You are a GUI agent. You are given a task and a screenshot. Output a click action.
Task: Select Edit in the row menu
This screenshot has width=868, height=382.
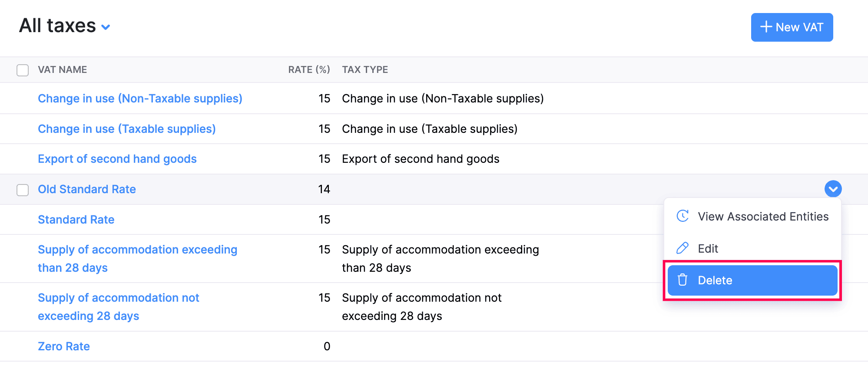tap(708, 248)
